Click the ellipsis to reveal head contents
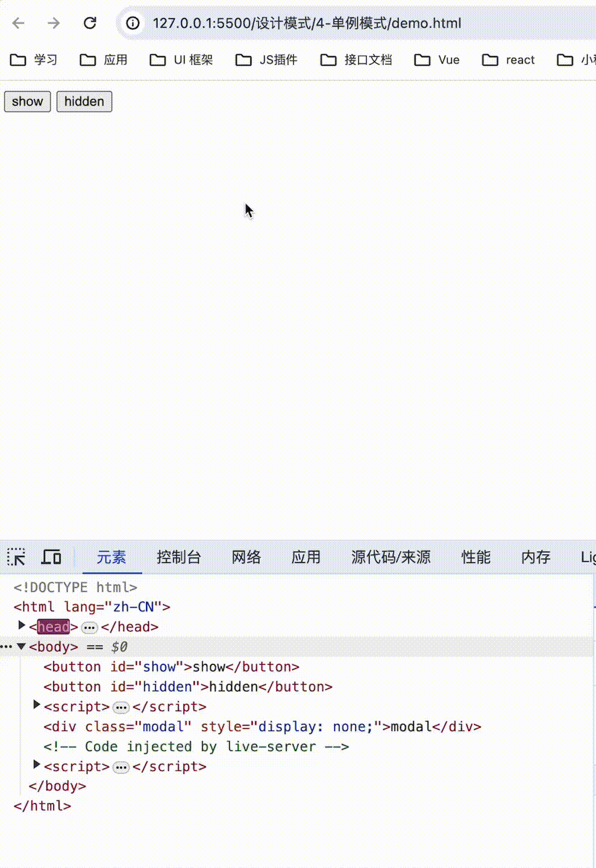The image size is (596, 868). (89, 627)
